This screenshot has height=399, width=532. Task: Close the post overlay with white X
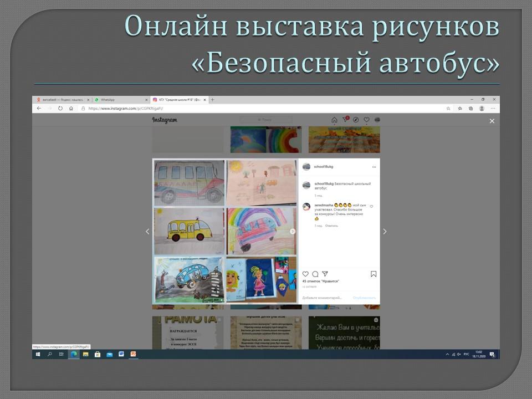click(x=492, y=121)
